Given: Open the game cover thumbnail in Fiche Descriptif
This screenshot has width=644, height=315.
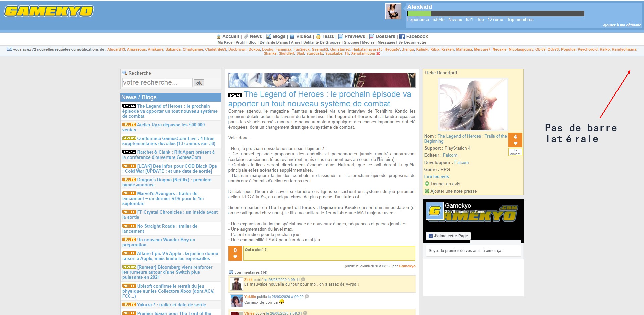Looking at the screenshot, I should point(473,105).
